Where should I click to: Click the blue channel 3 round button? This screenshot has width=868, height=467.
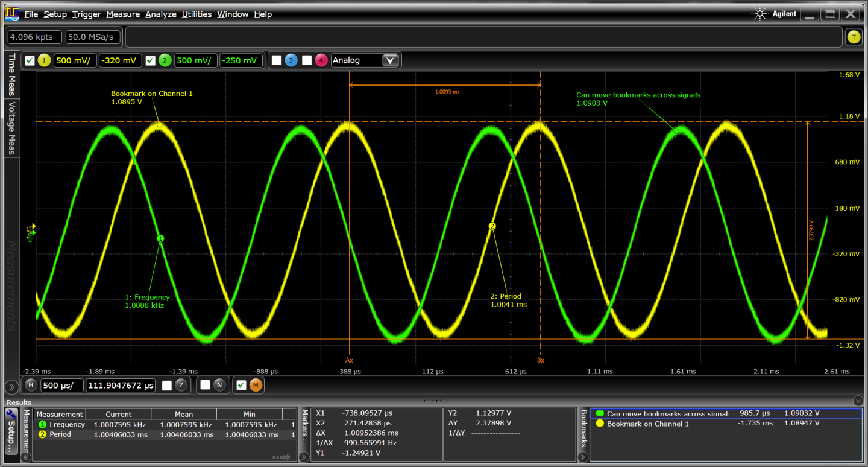[291, 60]
